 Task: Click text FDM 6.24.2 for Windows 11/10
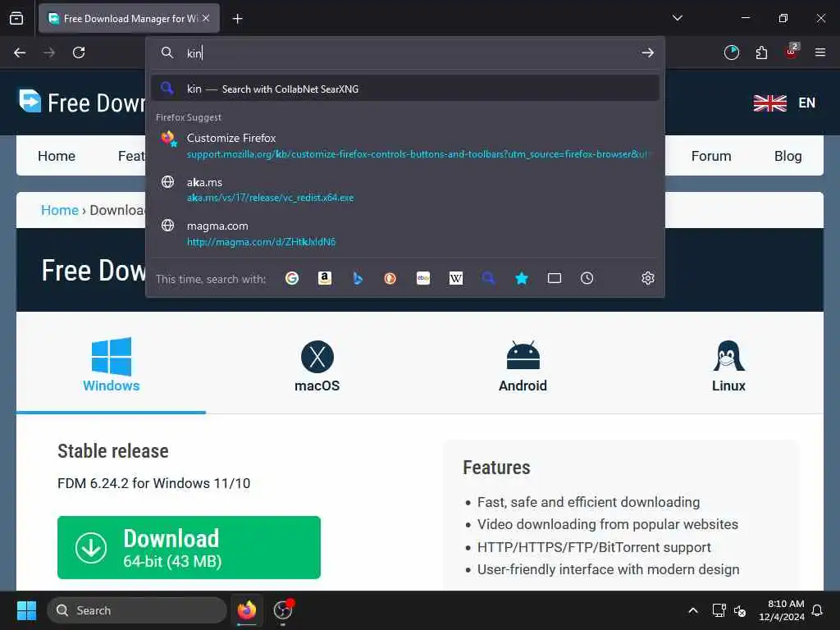pyautogui.click(x=153, y=483)
